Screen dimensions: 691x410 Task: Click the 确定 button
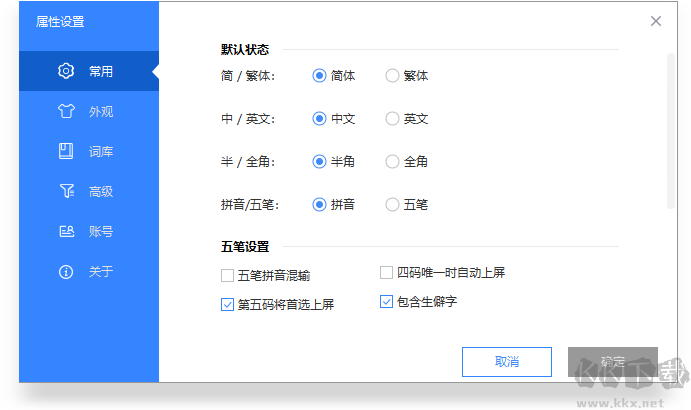pyautogui.click(x=613, y=362)
